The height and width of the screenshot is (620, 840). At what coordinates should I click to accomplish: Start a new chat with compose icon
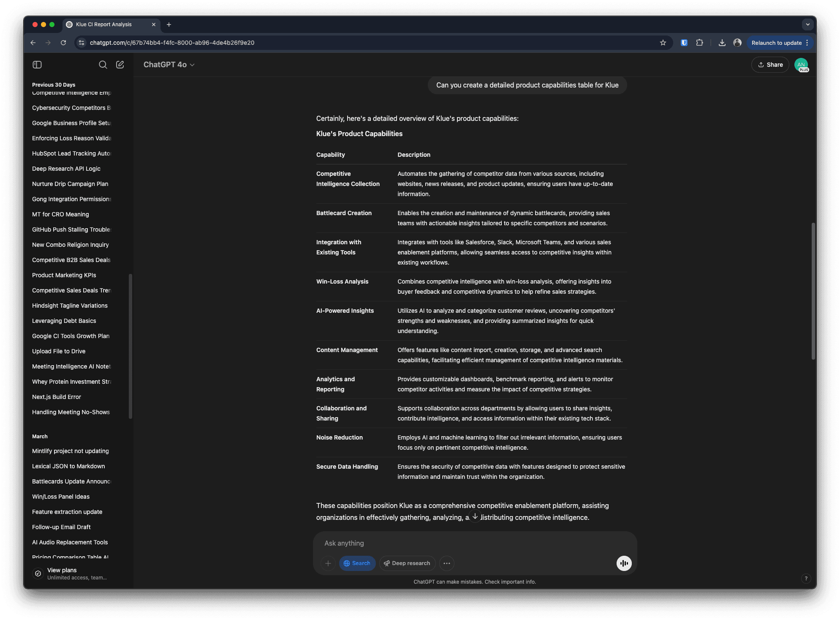(120, 65)
